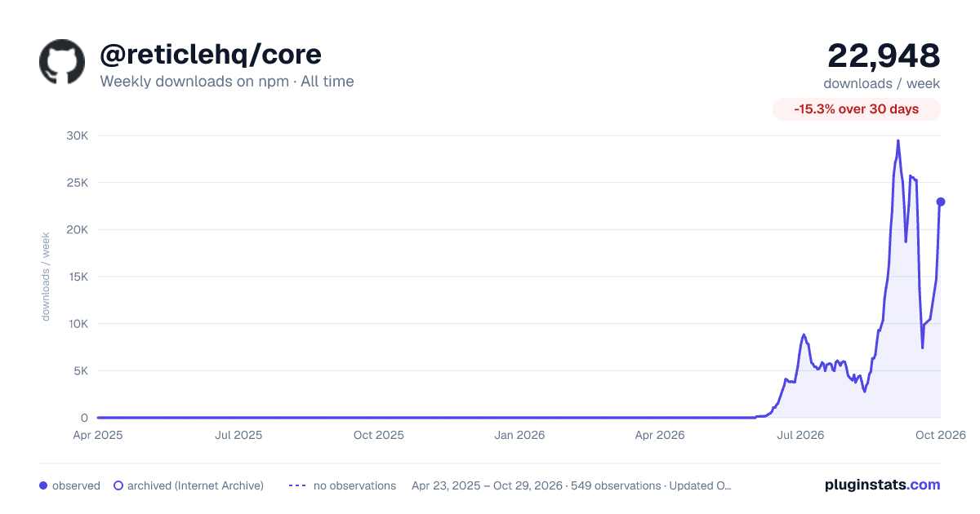
Task: Open the pluginstats.com link
Action: 882,485
